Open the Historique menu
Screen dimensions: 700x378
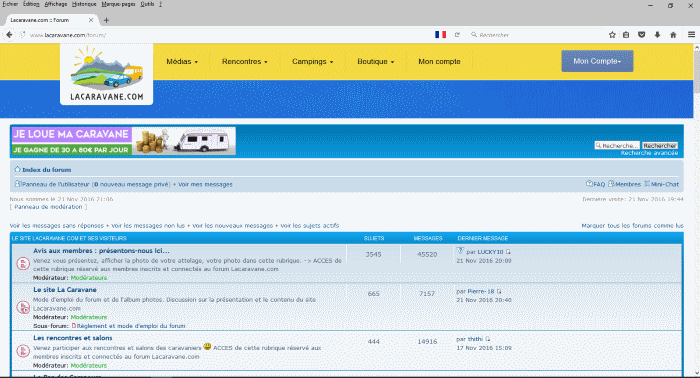tap(84, 4)
